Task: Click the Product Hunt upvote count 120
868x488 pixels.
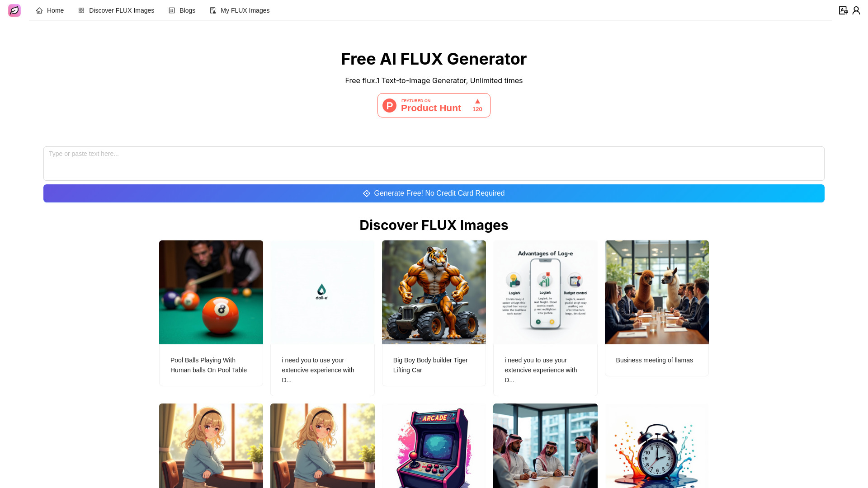Action: (477, 109)
